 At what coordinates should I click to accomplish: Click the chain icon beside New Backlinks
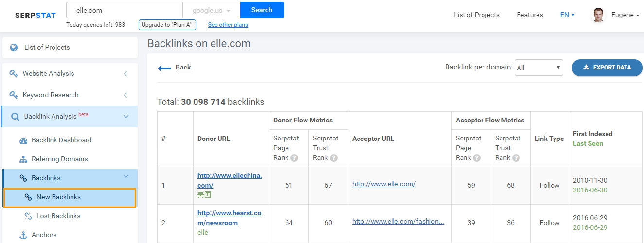tap(28, 197)
